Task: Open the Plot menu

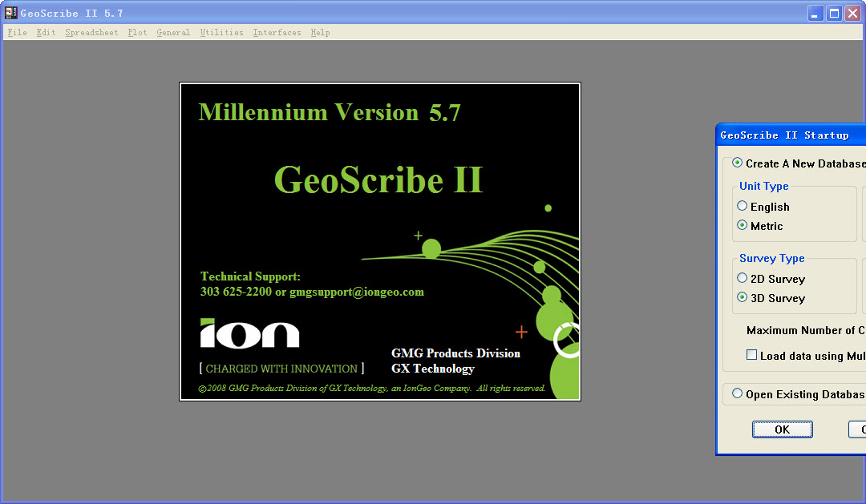Action: click(138, 33)
